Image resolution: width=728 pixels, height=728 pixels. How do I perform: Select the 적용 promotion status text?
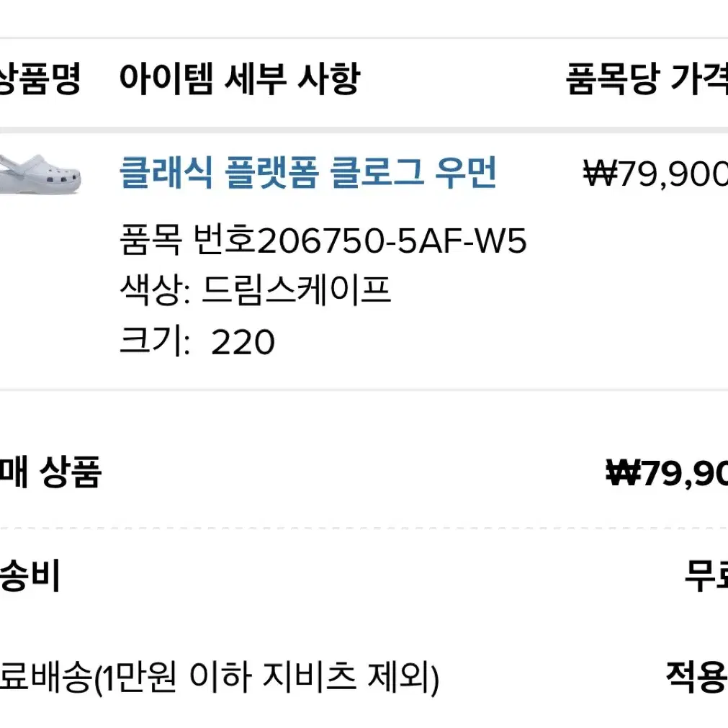tap(696, 676)
